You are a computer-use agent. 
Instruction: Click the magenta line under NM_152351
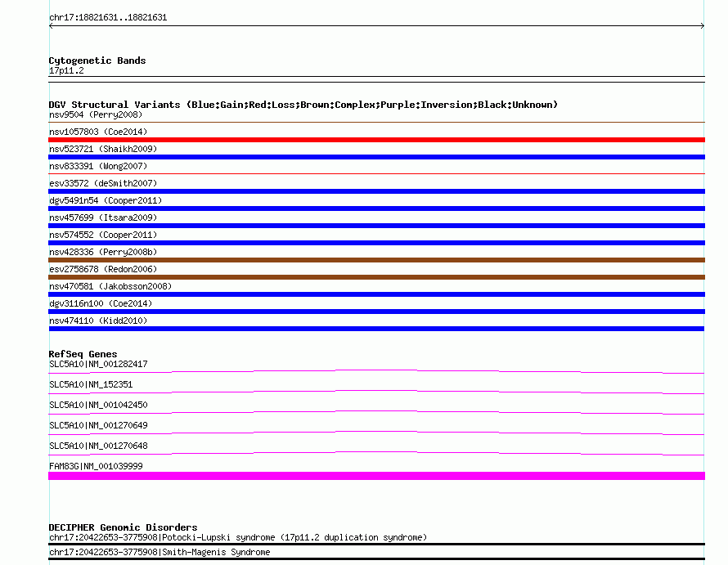pyautogui.click(x=376, y=392)
